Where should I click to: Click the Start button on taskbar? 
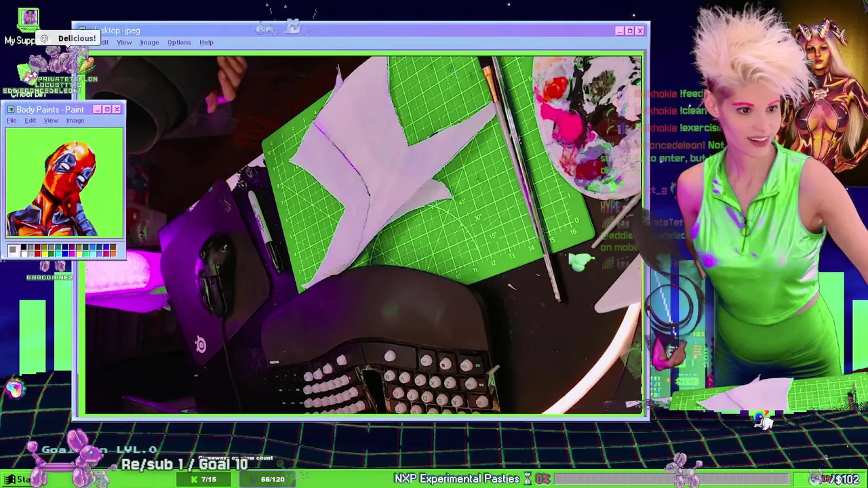click(x=18, y=479)
